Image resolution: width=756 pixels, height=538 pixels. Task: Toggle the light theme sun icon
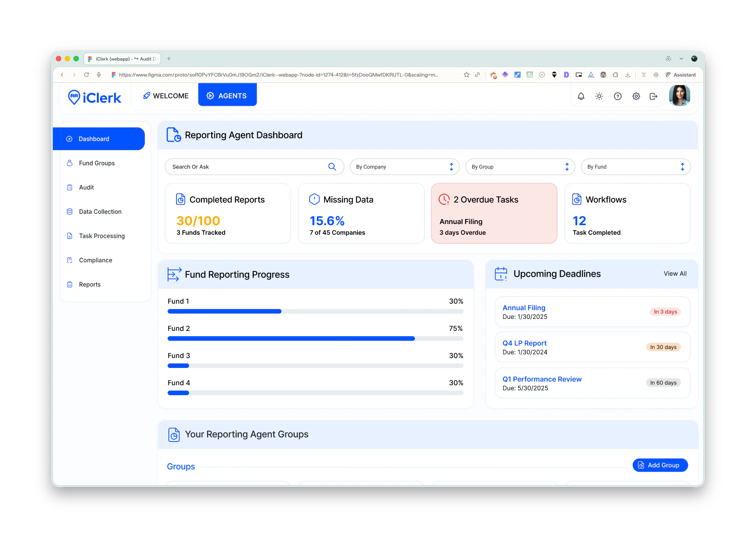599,96
